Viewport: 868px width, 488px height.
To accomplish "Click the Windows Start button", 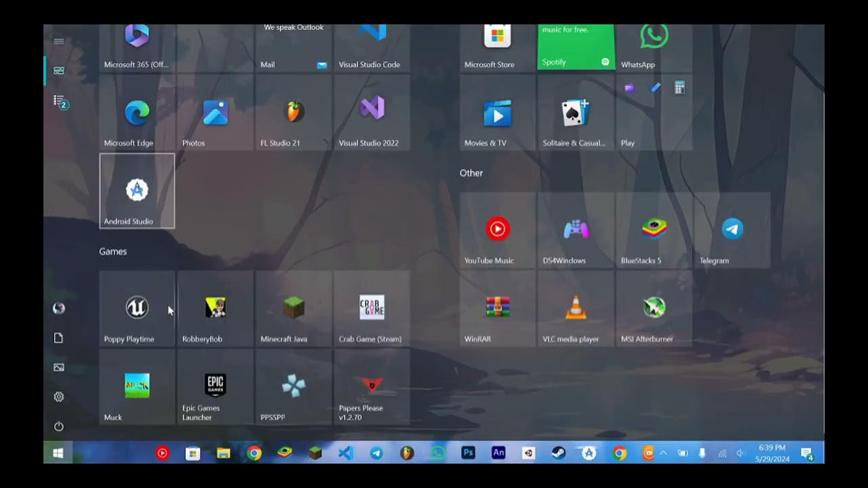I will point(58,453).
